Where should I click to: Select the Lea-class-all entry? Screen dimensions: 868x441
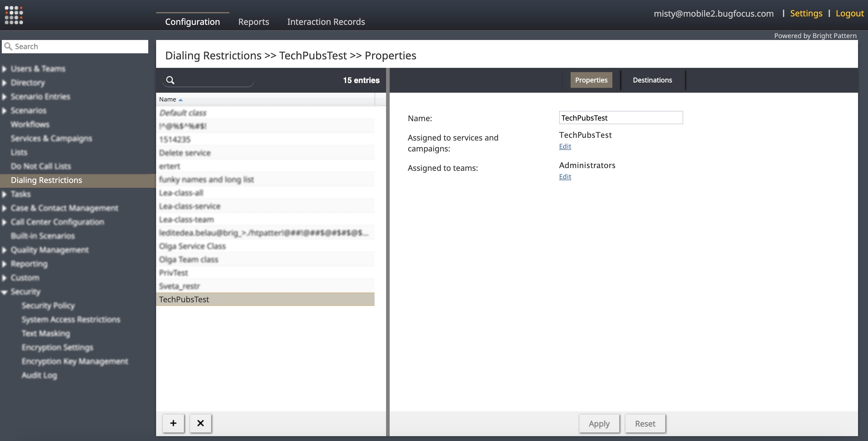265,193
